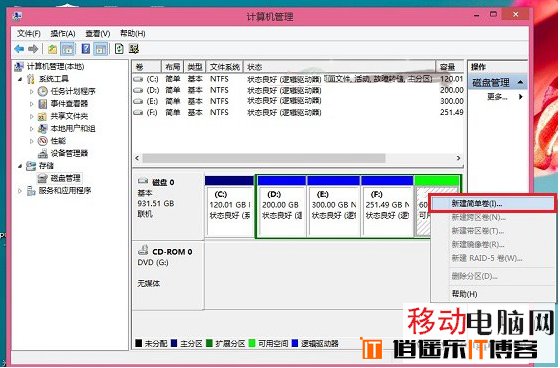560x368 pixels.
Task: Click the Forward arrow toolbar icon
Action: tap(33, 49)
